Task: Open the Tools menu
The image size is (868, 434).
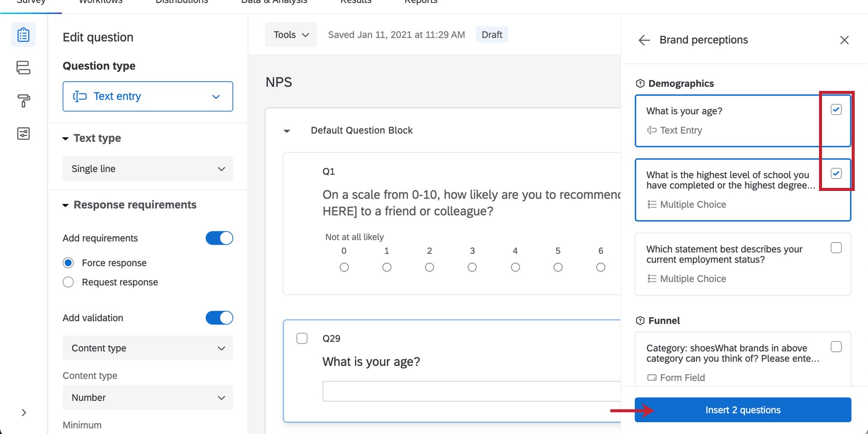Action: tap(291, 35)
